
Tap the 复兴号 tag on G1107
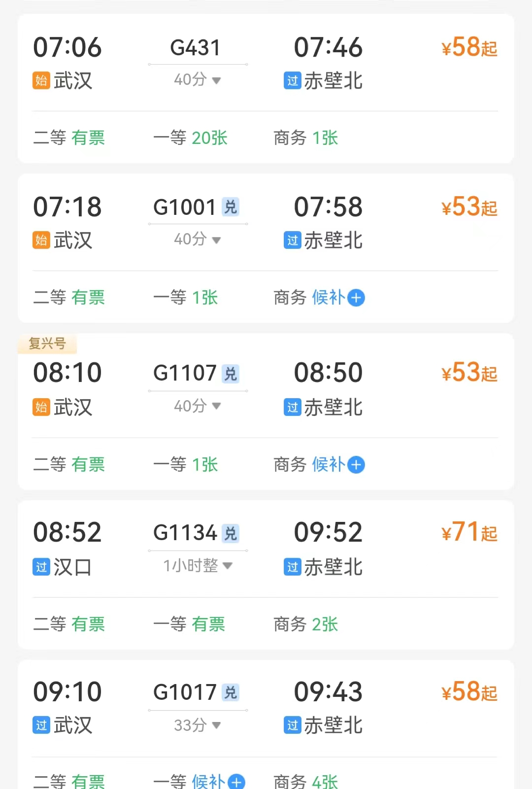tap(47, 343)
